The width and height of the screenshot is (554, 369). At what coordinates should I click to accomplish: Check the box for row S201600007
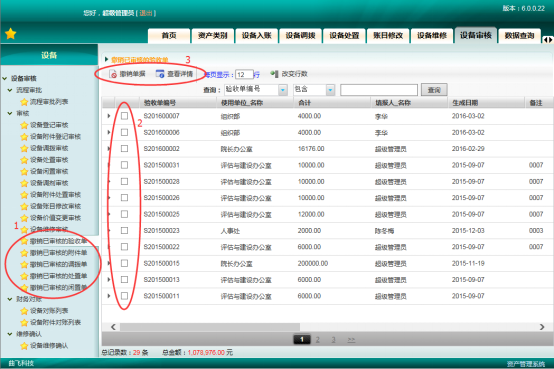pyautogui.click(x=124, y=116)
